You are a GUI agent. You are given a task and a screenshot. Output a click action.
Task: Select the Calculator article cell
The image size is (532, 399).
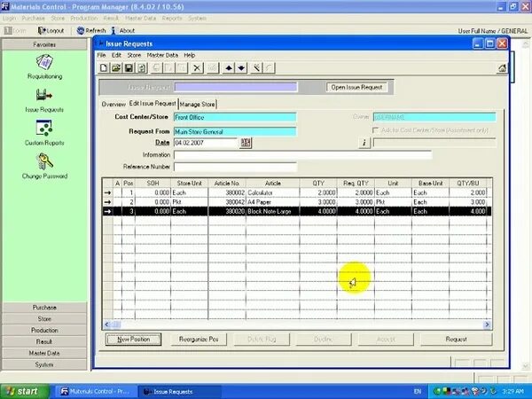point(273,192)
